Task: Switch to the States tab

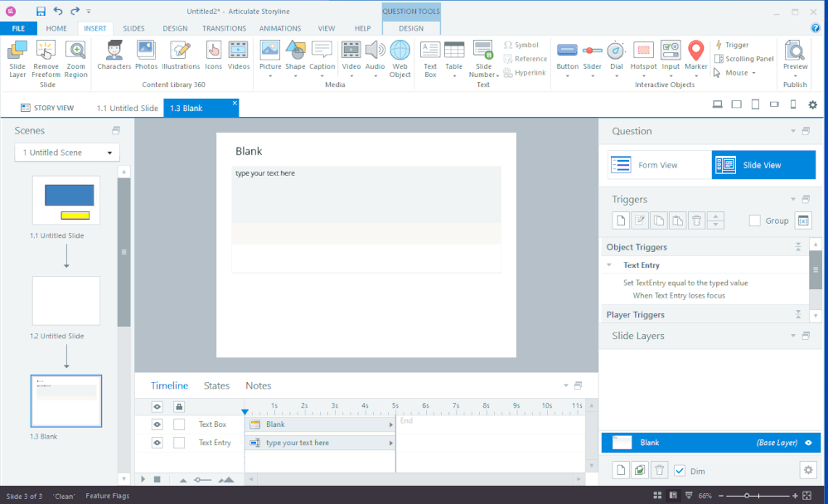Action: [216, 385]
